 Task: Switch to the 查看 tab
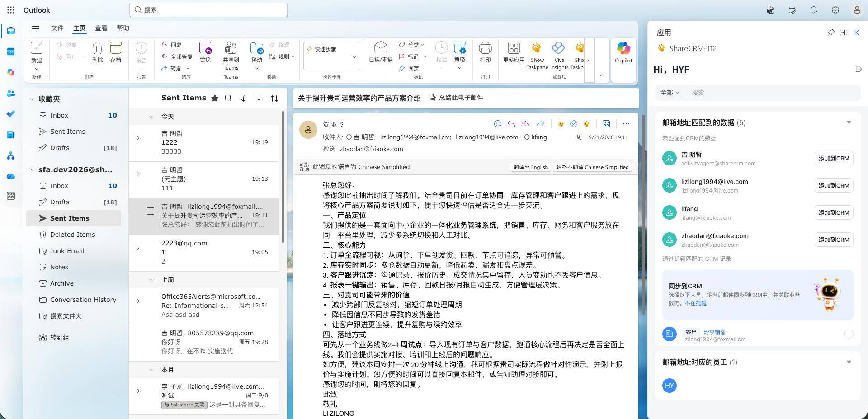coord(101,28)
